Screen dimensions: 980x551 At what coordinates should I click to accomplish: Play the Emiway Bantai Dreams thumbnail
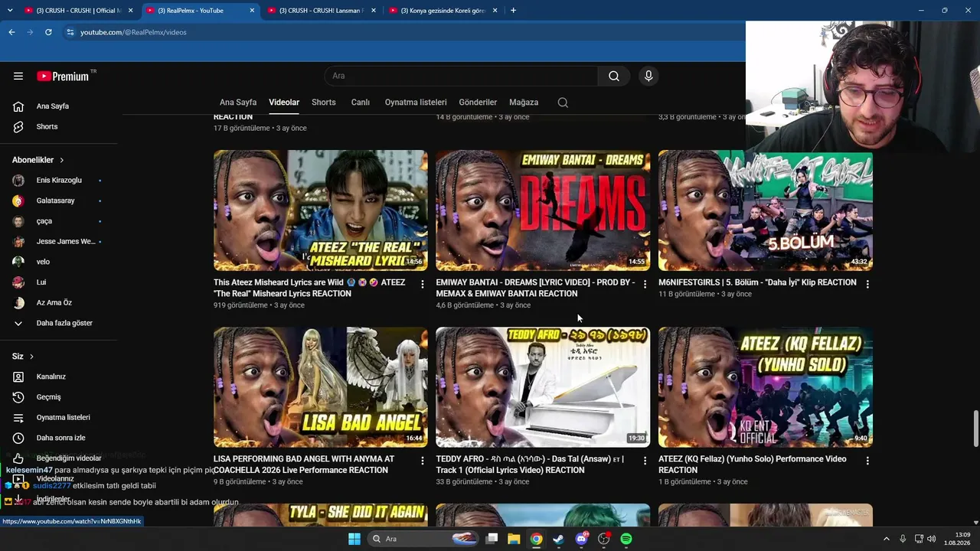click(543, 210)
